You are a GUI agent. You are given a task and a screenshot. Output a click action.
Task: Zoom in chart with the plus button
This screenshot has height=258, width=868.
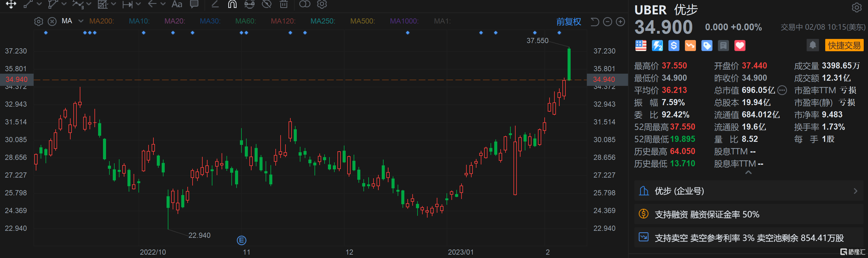[620, 22]
